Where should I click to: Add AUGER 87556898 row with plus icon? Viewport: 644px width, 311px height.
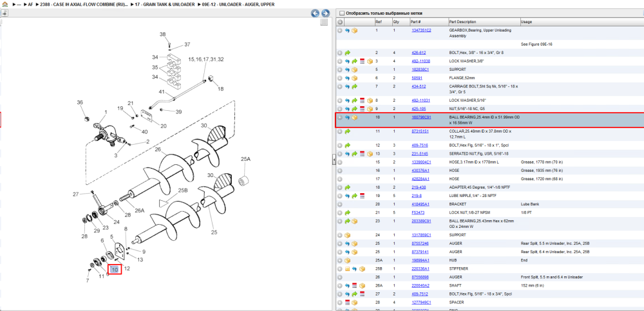[340, 277]
